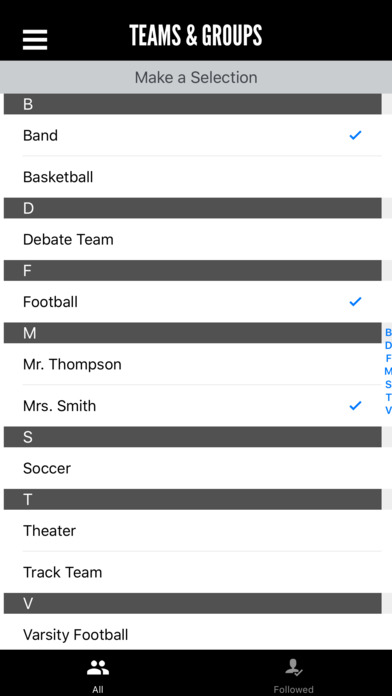Follow the Mr. Thompson group
The height and width of the screenshot is (696, 392).
click(x=193, y=364)
